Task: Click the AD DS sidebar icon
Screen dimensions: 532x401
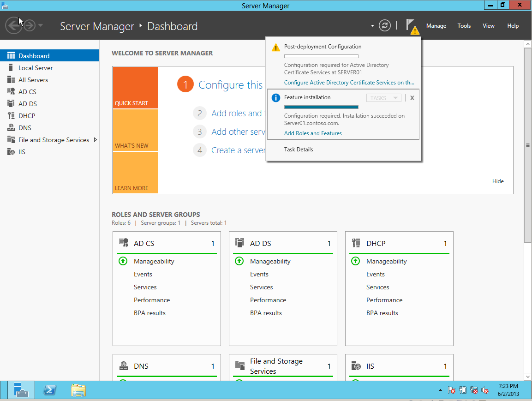Action: (11, 103)
